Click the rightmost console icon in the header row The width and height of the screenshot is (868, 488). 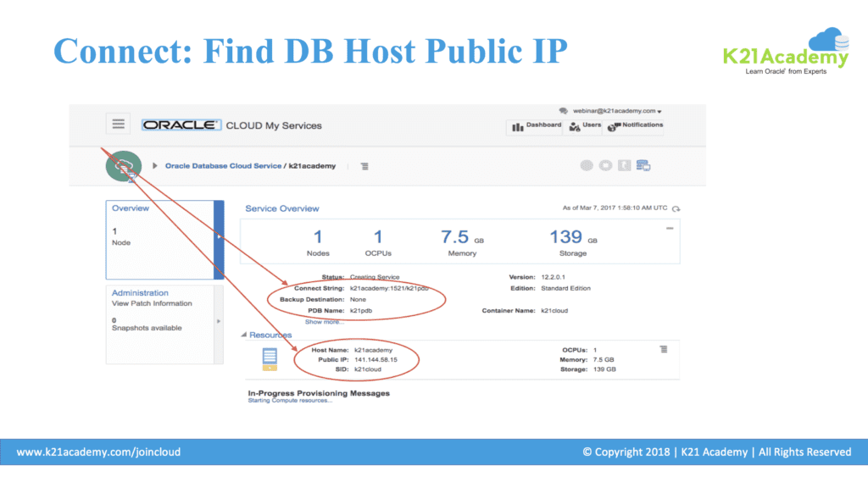[643, 165]
